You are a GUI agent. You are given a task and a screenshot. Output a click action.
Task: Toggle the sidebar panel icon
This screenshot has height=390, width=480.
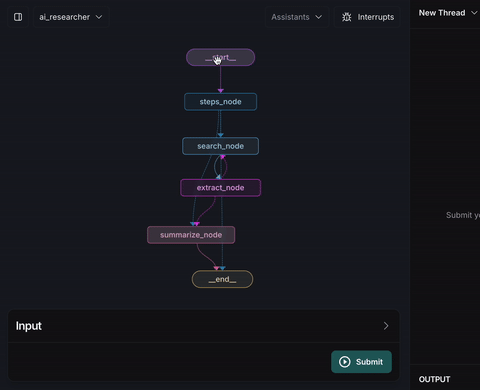click(18, 17)
